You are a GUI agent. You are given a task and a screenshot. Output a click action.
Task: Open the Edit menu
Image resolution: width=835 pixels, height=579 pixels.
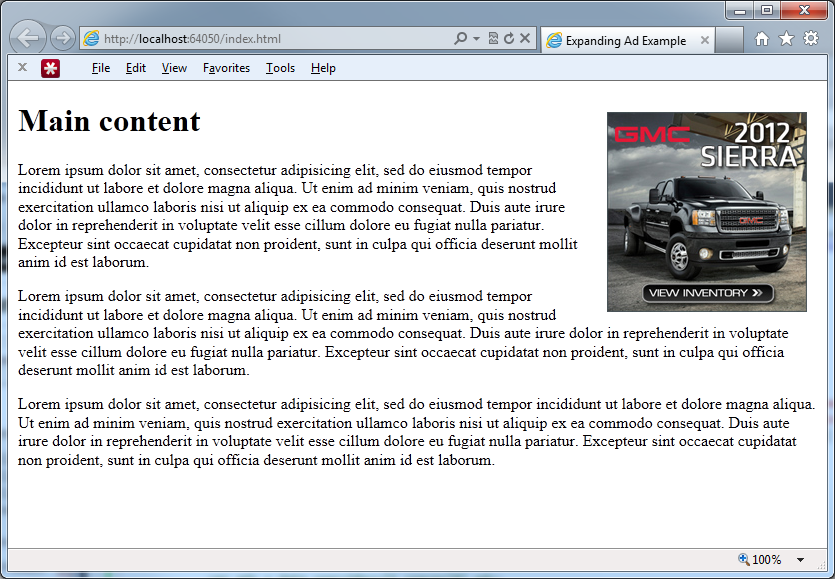coord(136,68)
